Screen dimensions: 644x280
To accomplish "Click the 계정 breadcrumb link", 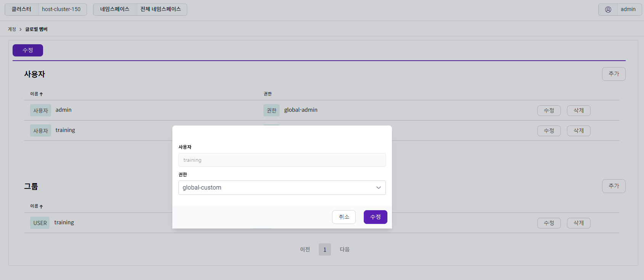I will tap(12, 29).
